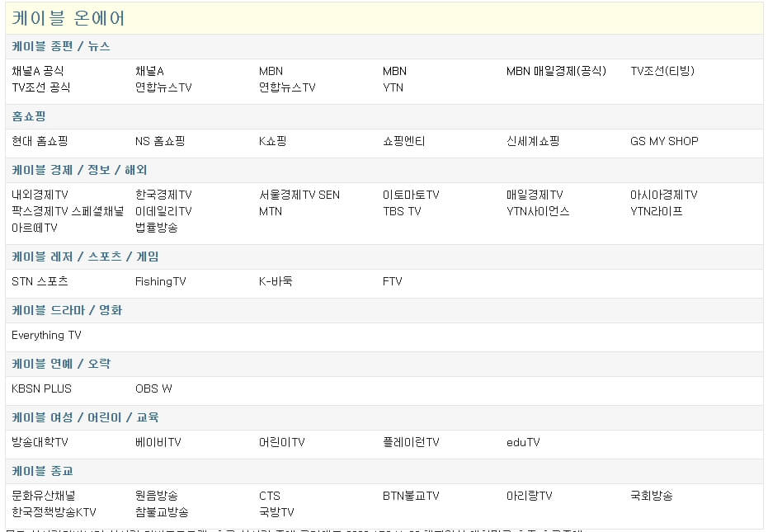Open the FTV channel link

click(393, 281)
